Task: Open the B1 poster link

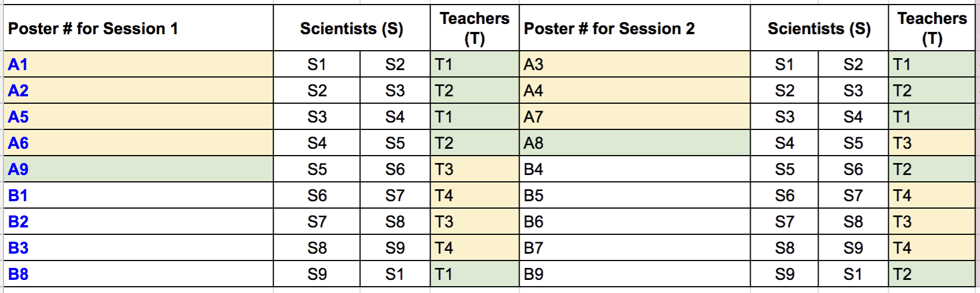Action: tap(18, 196)
